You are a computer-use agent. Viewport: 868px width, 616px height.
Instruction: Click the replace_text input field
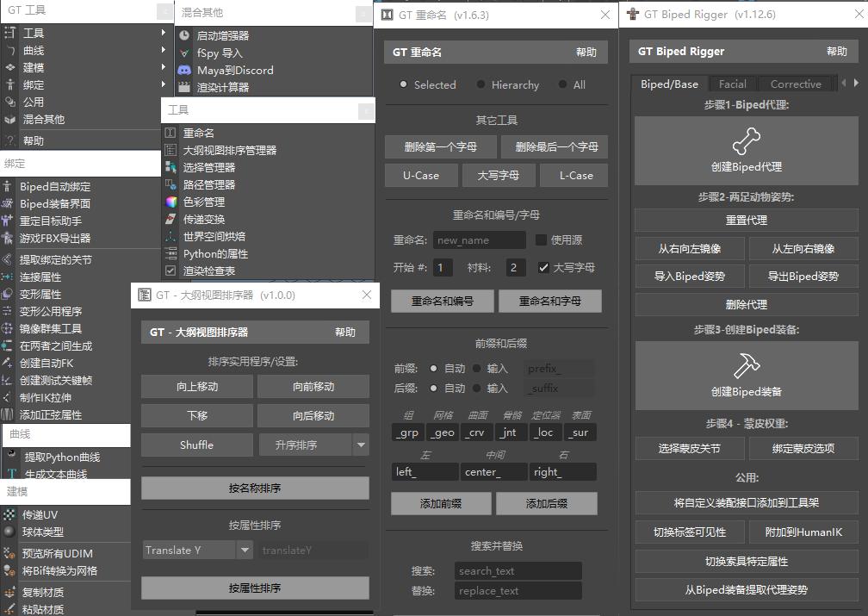point(518,590)
